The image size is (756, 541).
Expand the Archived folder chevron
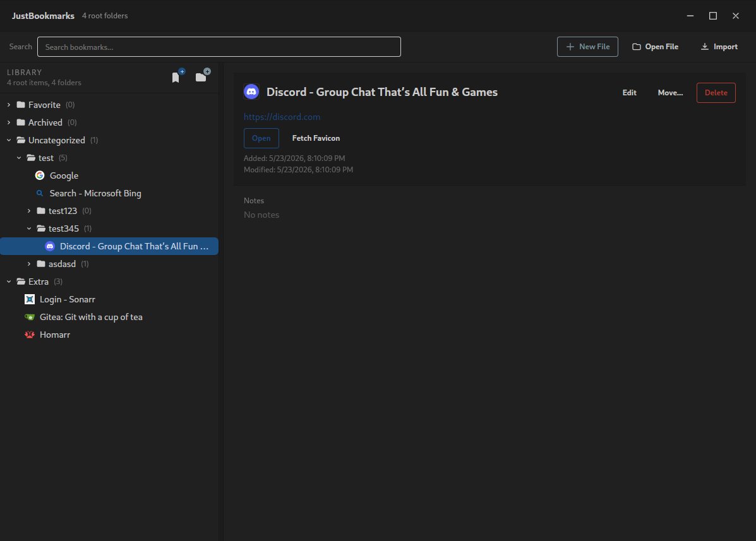tap(9, 122)
